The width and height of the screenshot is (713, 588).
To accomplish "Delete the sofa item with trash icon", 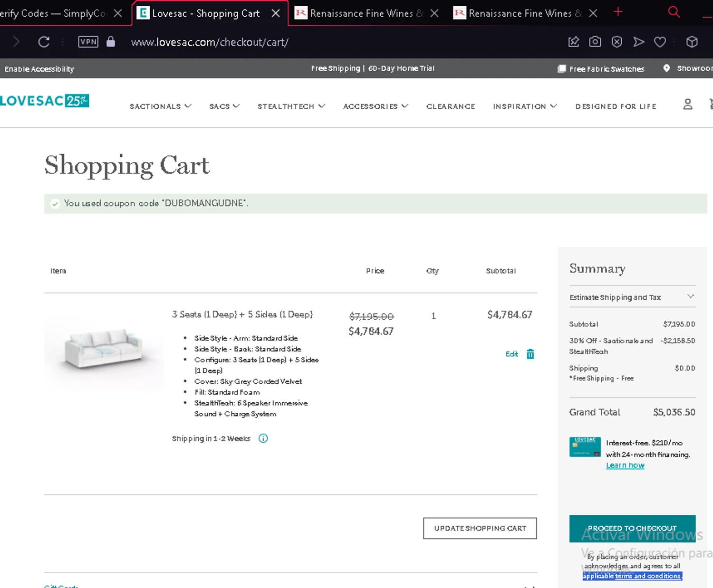I will tap(530, 354).
